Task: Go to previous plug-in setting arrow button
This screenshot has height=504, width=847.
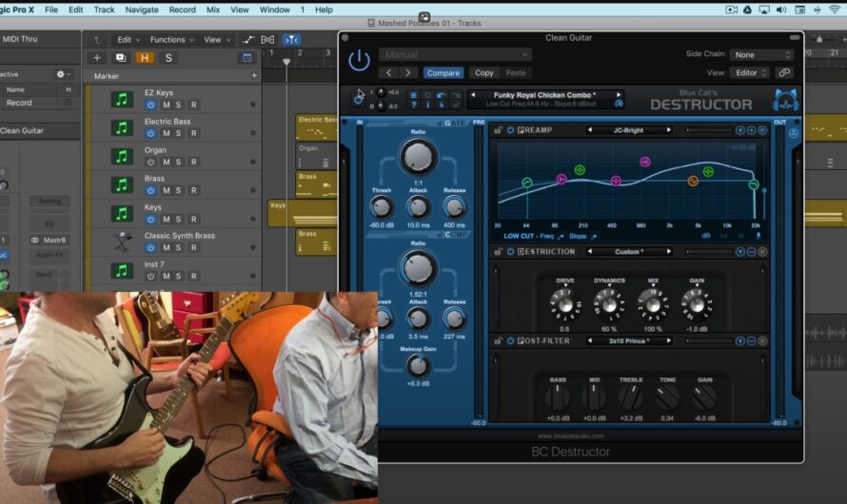Action: [x=388, y=72]
